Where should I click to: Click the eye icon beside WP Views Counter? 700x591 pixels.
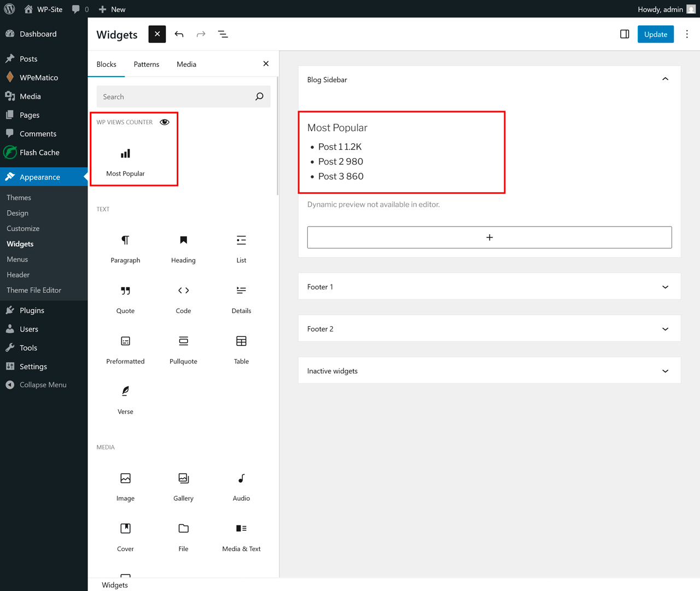pos(165,122)
